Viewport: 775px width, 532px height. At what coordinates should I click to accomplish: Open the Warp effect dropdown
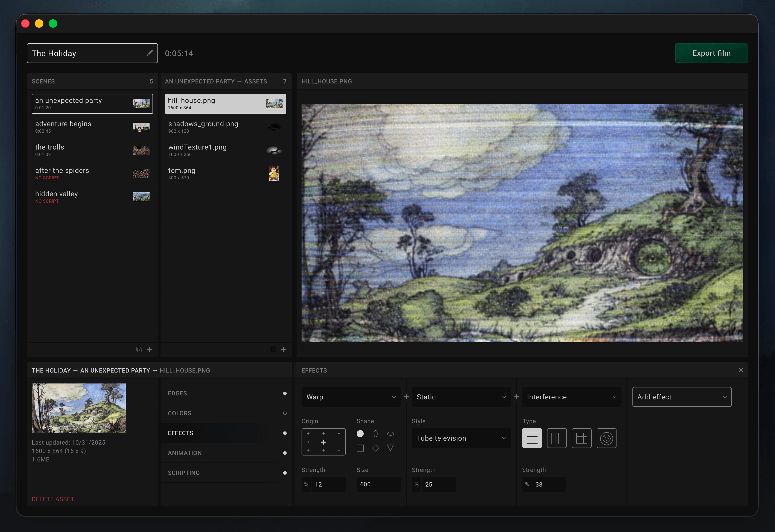pyautogui.click(x=351, y=397)
